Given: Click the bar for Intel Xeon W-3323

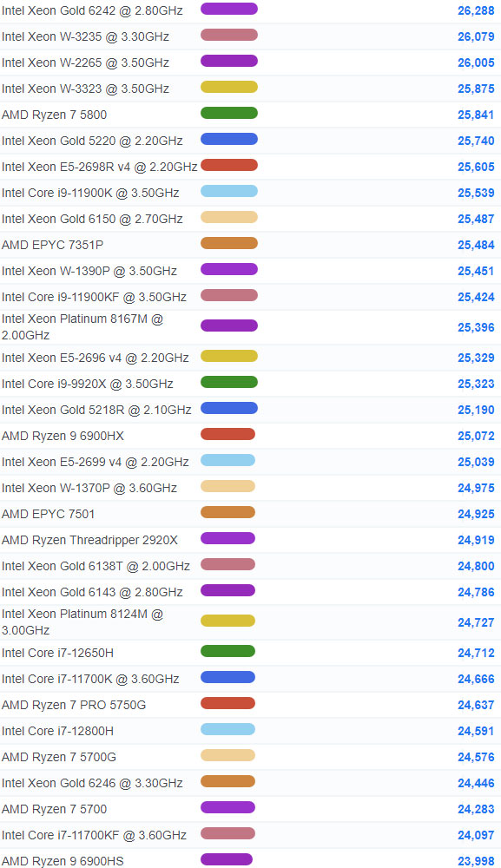Looking at the screenshot, I should click(228, 87).
